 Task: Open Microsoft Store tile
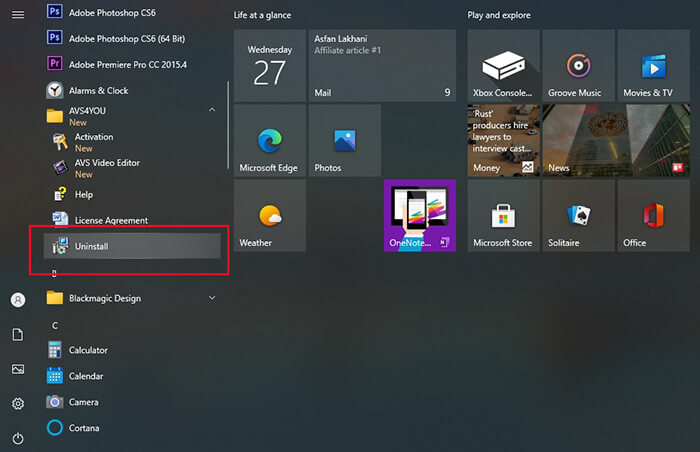pyautogui.click(x=504, y=216)
